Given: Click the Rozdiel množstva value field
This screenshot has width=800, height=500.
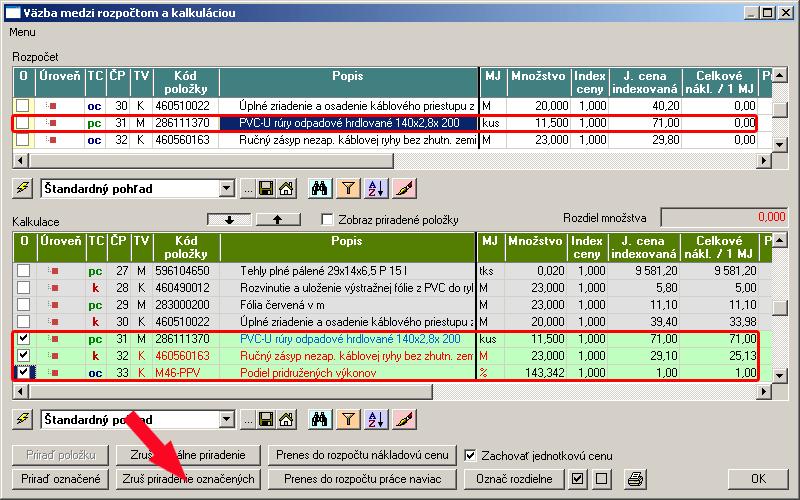Looking at the screenshot, I should (724, 217).
